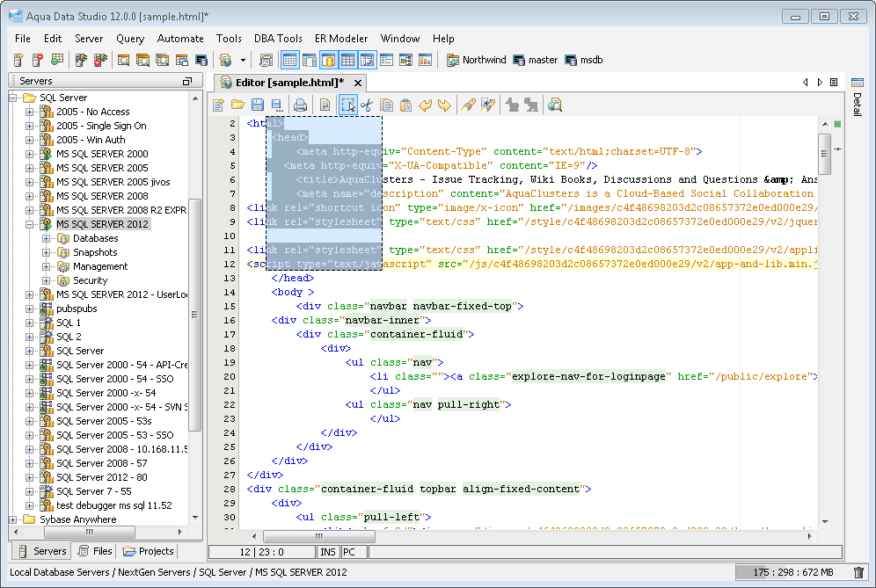Run garbage collection via trash icon
The height and width of the screenshot is (588, 876).
(x=858, y=572)
